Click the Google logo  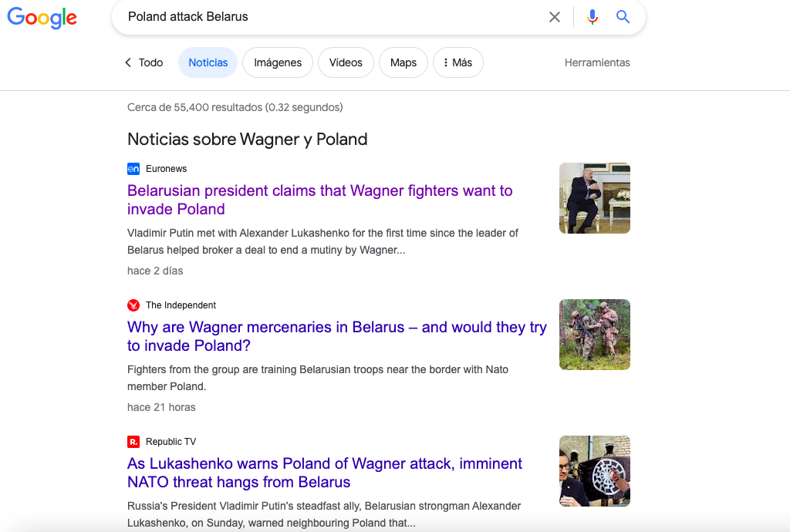(x=42, y=18)
